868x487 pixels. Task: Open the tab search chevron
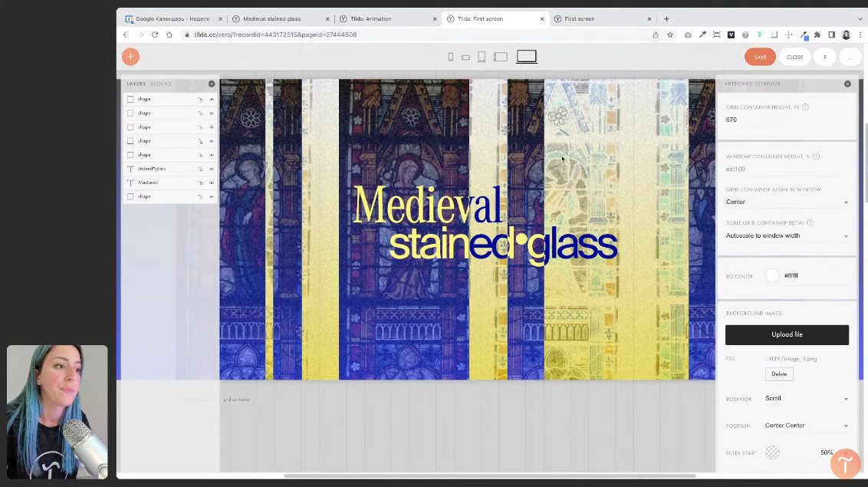[860, 19]
